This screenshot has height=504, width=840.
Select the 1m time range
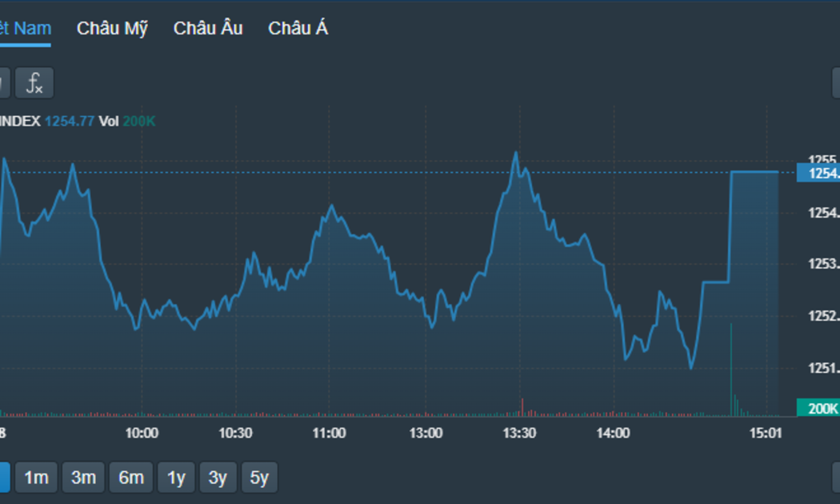click(x=36, y=478)
